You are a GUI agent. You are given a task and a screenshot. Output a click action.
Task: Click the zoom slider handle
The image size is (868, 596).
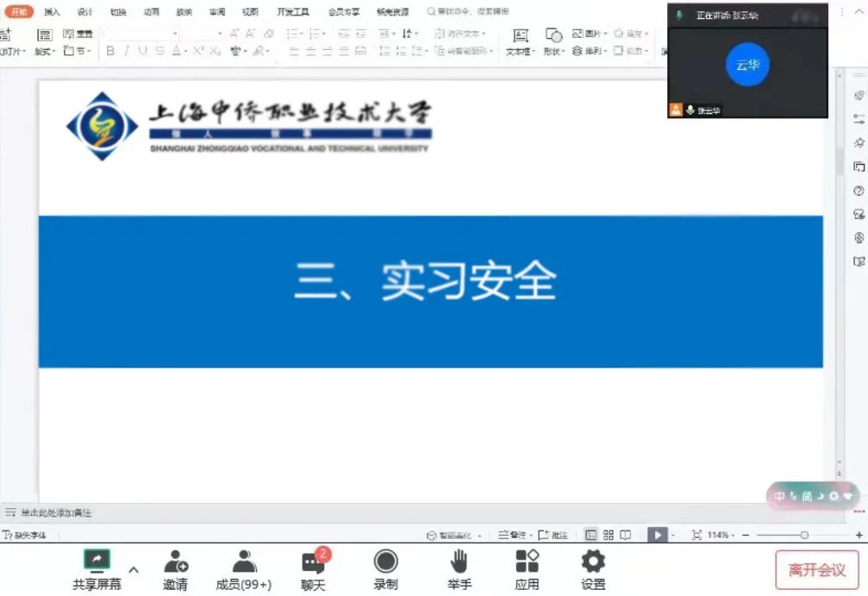(804, 535)
